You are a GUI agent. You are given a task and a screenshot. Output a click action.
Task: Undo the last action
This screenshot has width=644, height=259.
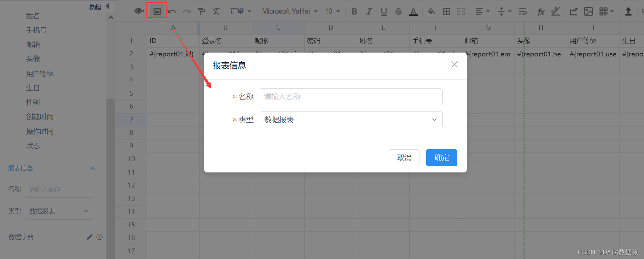click(172, 12)
